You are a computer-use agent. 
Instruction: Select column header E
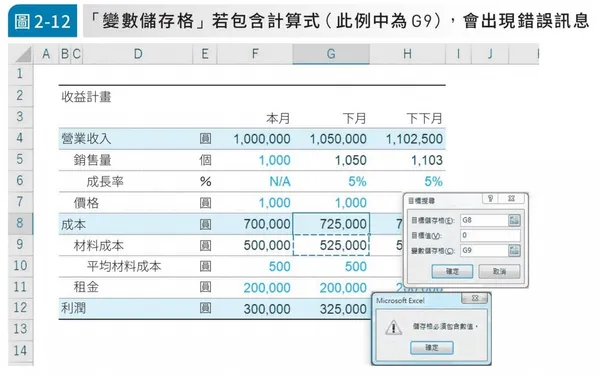point(205,54)
